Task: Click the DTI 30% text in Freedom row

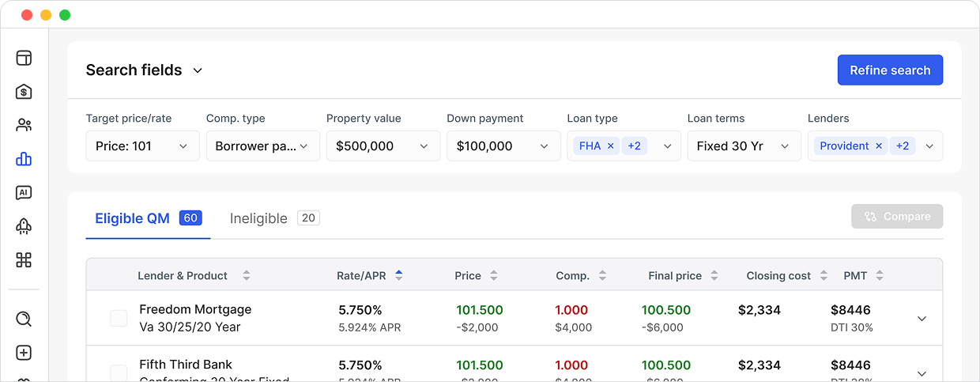Action: [852, 327]
